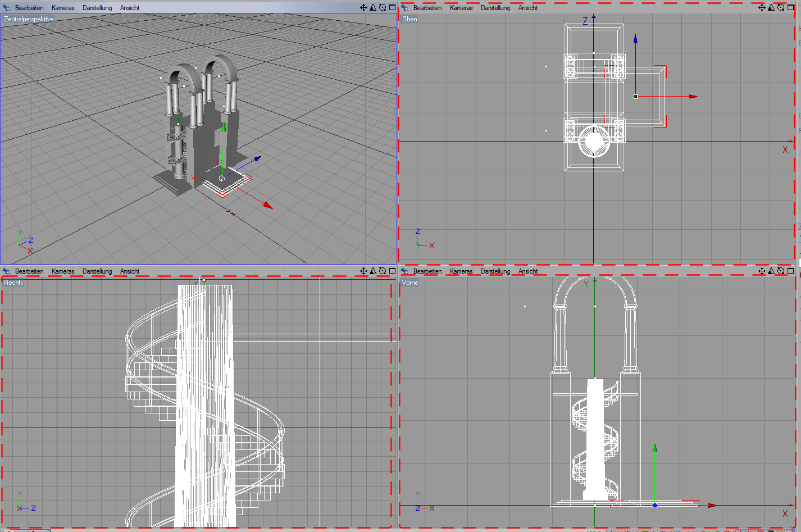Click the panel icon left of Bearbeiten in Oben view
Screen dimensions: 801x532
pyautogui.click(x=404, y=8)
